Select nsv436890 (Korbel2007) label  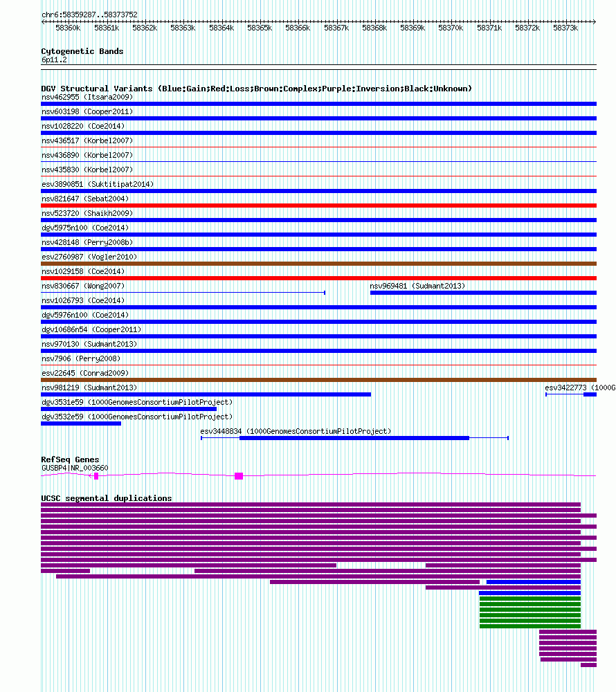[87, 155]
